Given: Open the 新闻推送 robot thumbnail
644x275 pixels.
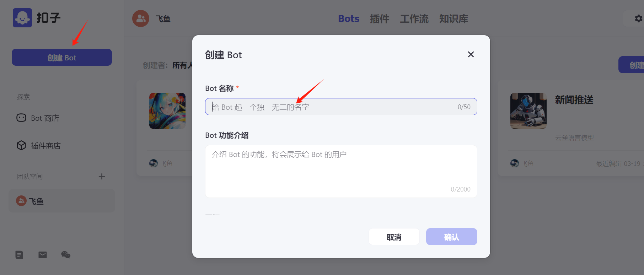Looking at the screenshot, I should pos(528,111).
